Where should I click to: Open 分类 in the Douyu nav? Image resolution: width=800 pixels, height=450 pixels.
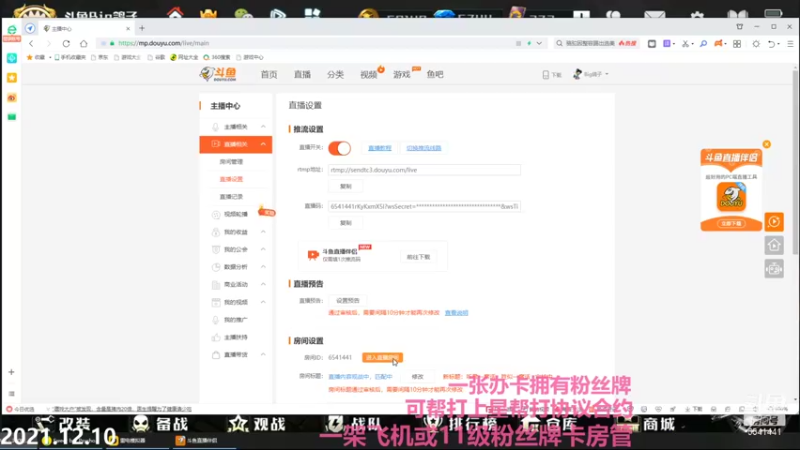click(x=335, y=74)
